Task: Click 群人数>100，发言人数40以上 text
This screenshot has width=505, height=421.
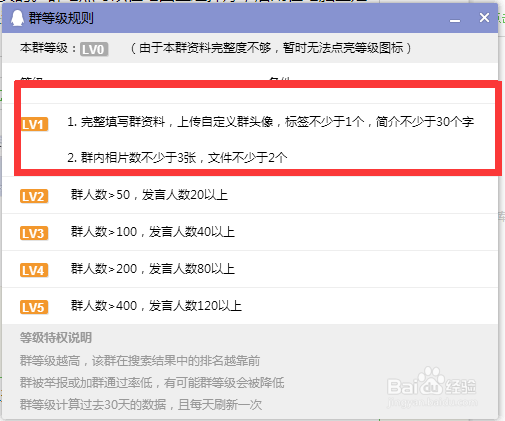Action: [x=153, y=232]
